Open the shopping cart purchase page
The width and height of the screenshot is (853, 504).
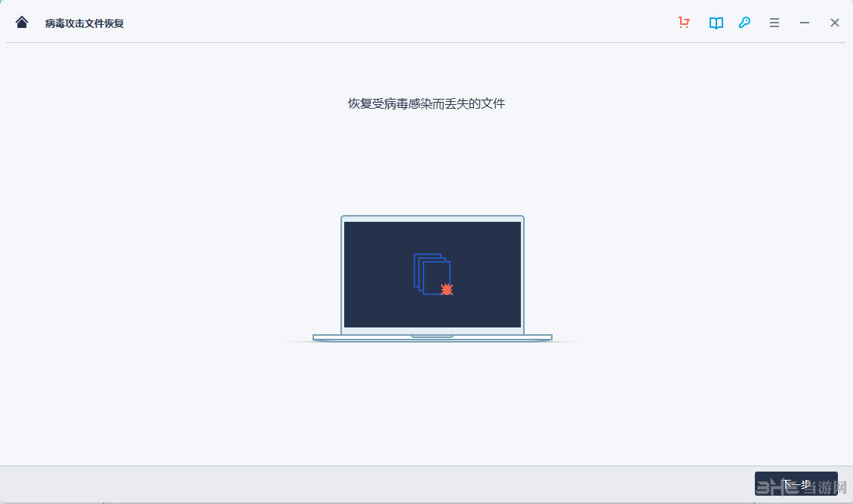684,23
